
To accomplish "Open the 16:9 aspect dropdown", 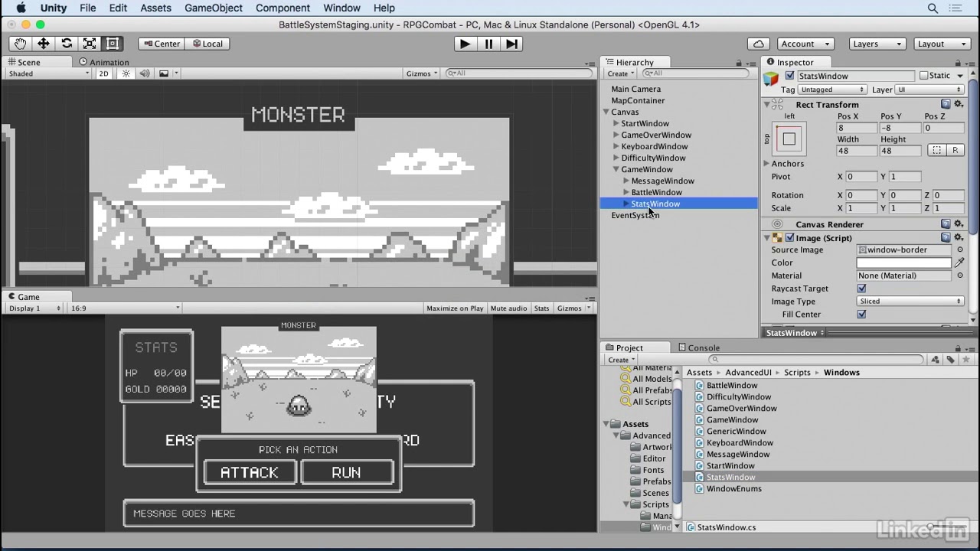I will [x=125, y=308].
